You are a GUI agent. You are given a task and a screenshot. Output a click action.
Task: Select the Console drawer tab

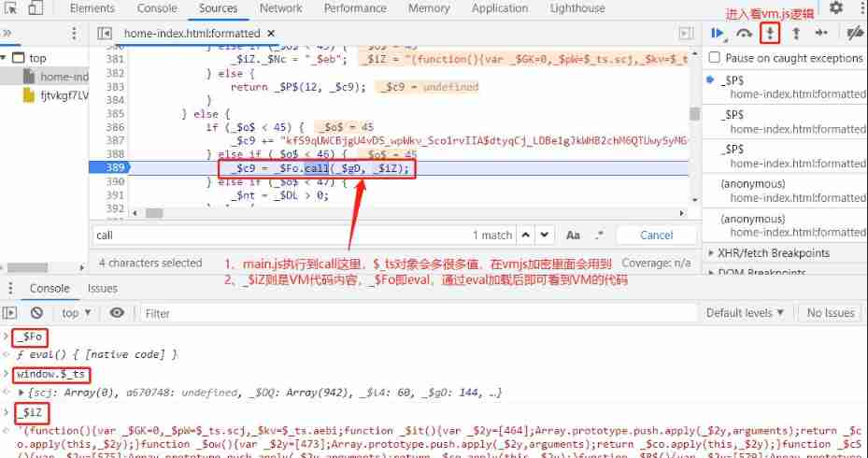50,289
